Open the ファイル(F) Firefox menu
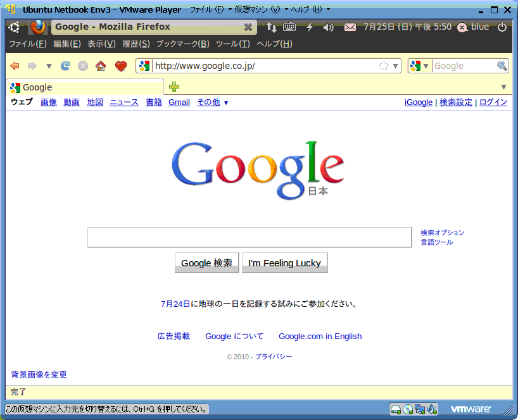Image resolution: width=518 pixels, height=420 pixels. tap(28, 44)
